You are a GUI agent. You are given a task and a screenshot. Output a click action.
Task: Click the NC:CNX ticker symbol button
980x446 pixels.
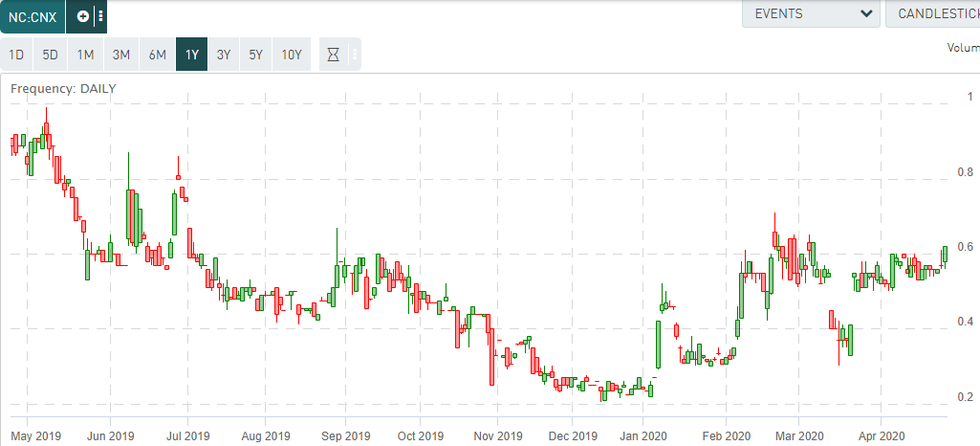tap(33, 16)
